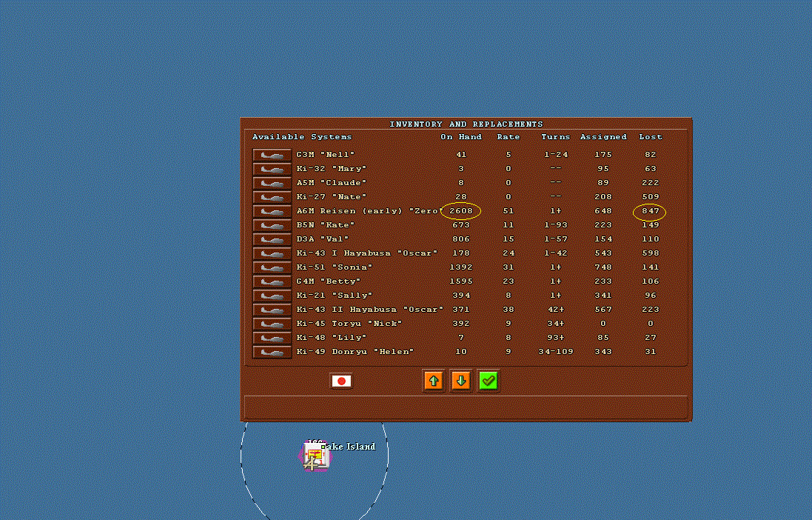Click the "Available Systems" header
This screenshot has height=520, width=812.
point(302,137)
